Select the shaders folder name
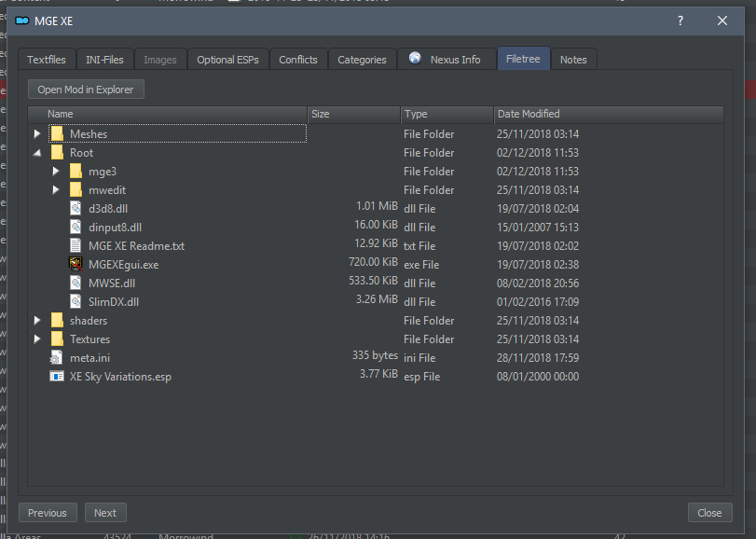The width and height of the screenshot is (756, 539). pyautogui.click(x=89, y=321)
